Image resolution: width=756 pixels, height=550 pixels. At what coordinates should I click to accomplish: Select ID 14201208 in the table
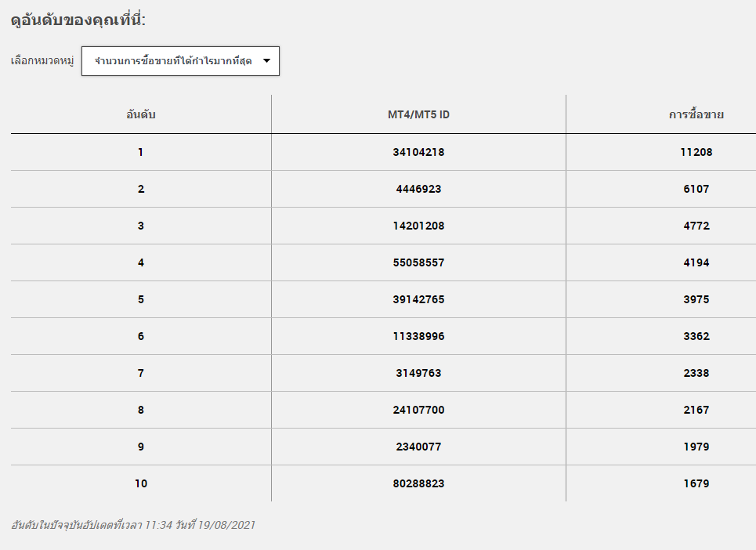[x=418, y=226]
